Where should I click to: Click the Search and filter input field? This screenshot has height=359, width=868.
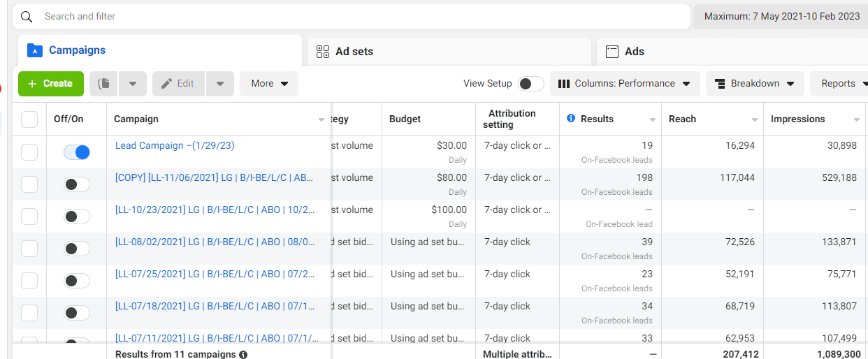tap(349, 17)
